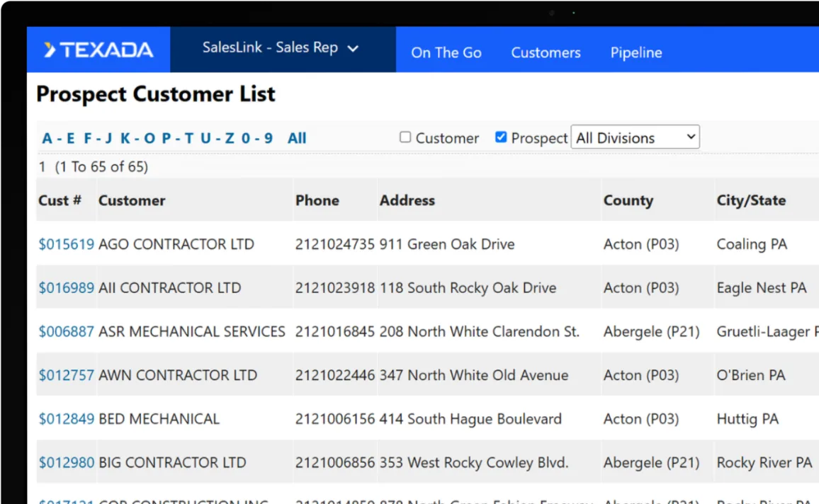
Task: Filter list by letters U - Z
Action: click(218, 138)
